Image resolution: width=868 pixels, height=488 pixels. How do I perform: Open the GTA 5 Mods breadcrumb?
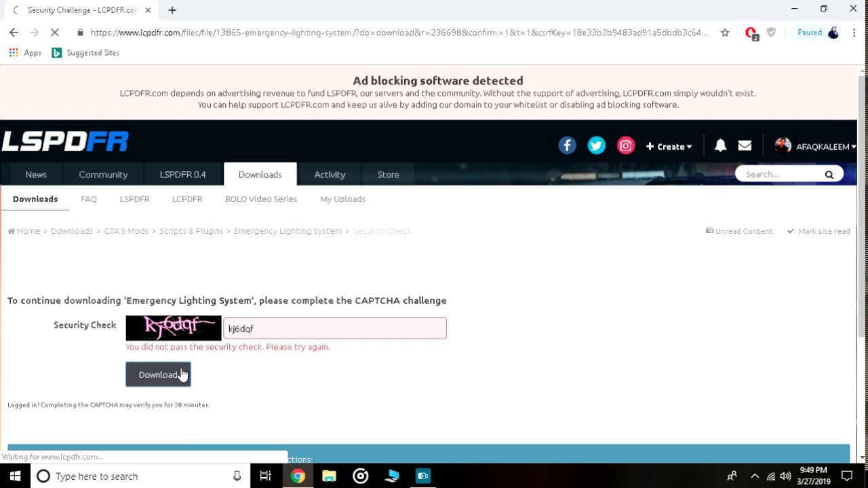point(126,231)
